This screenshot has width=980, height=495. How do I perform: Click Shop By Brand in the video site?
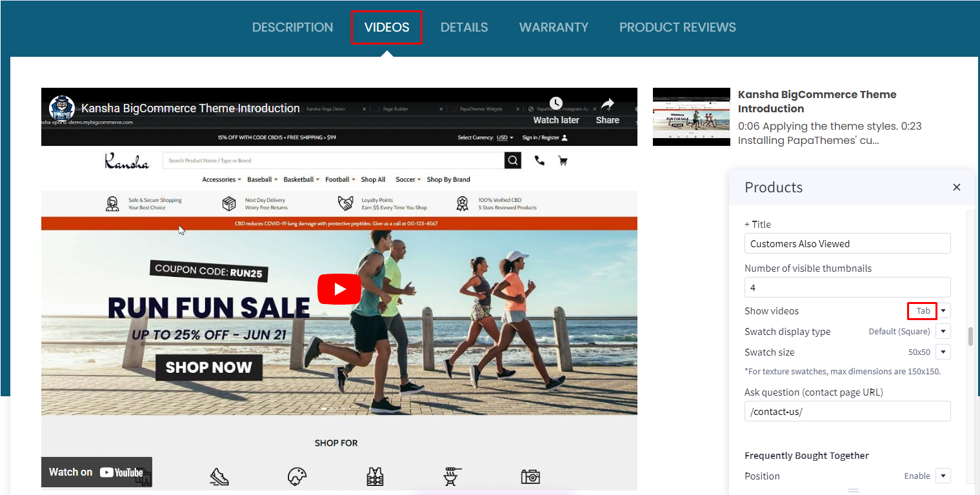(x=448, y=179)
